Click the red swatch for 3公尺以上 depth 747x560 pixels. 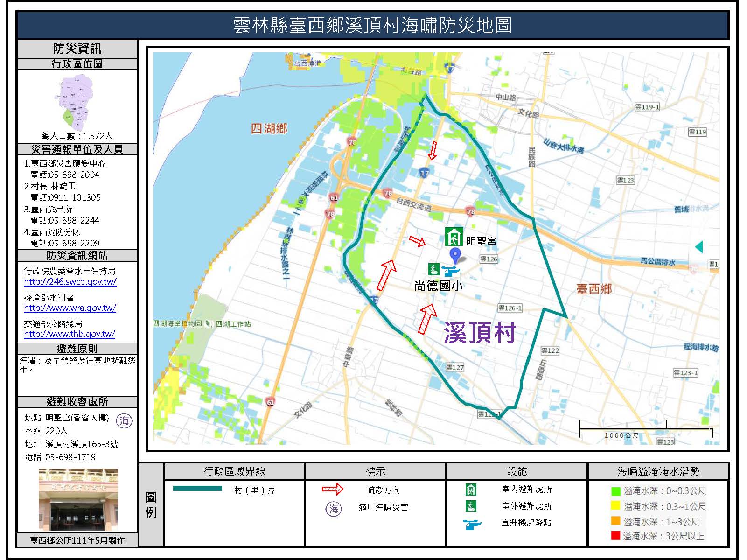[615, 536]
